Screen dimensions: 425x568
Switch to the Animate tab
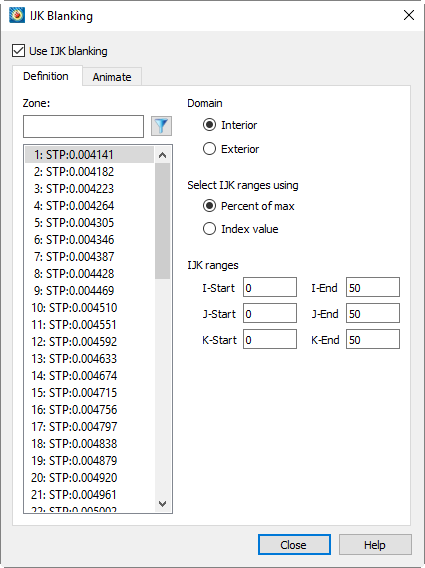(112, 77)
